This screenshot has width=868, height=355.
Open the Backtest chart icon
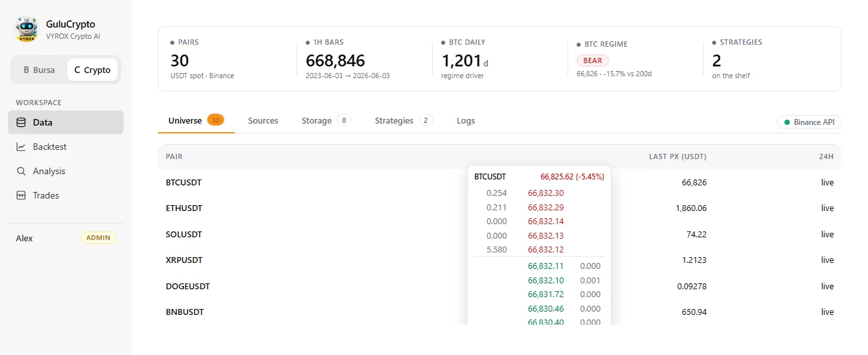(21, 147)
